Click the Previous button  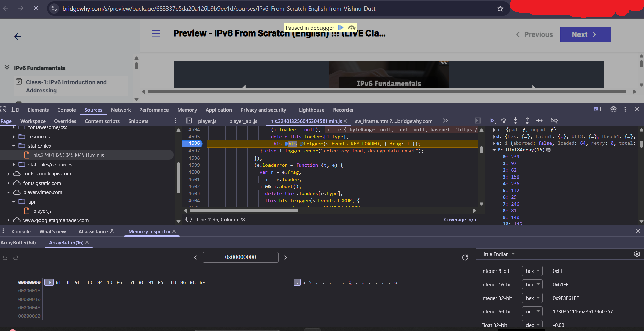click(534, 34)
